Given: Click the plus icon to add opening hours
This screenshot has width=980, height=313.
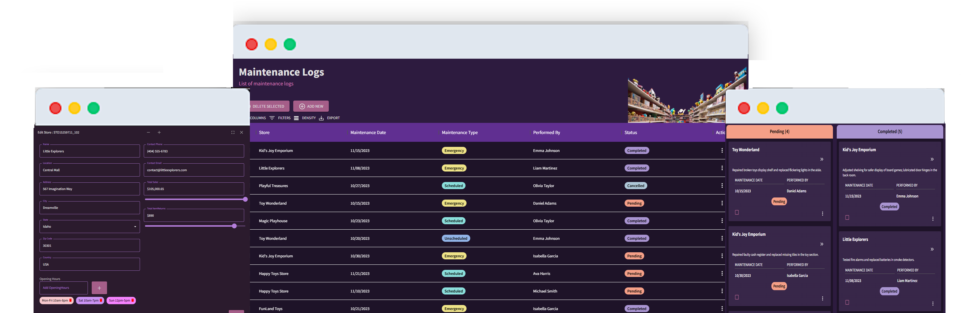Looking at the screenshot, I should [x=99, y=288].
